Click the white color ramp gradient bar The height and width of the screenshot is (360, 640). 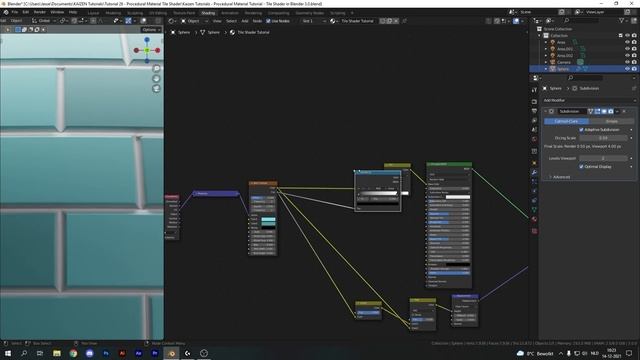tap(378, 193)
